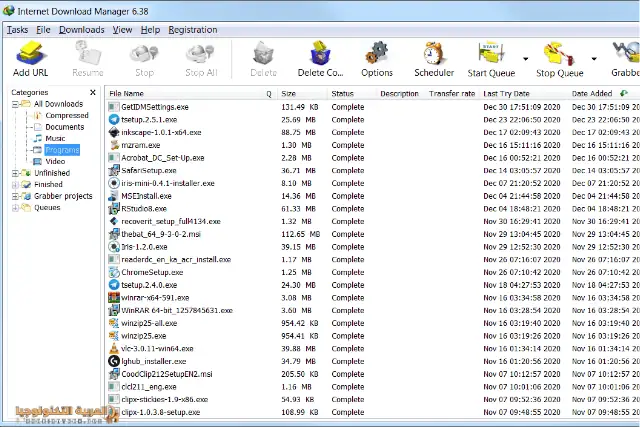Expand the Queues tree node
Viewport: 640px width, 427px height.
[15, 208]
